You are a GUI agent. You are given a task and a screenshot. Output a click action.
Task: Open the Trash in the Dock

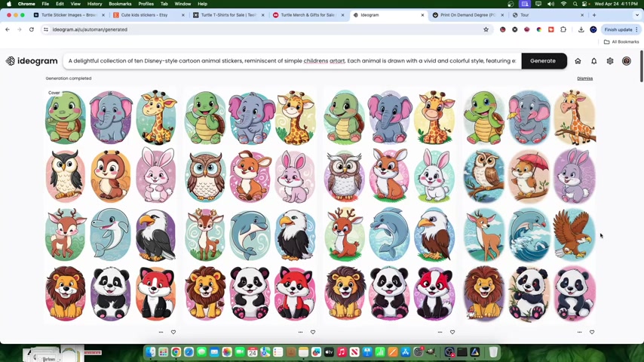point(493,352)
